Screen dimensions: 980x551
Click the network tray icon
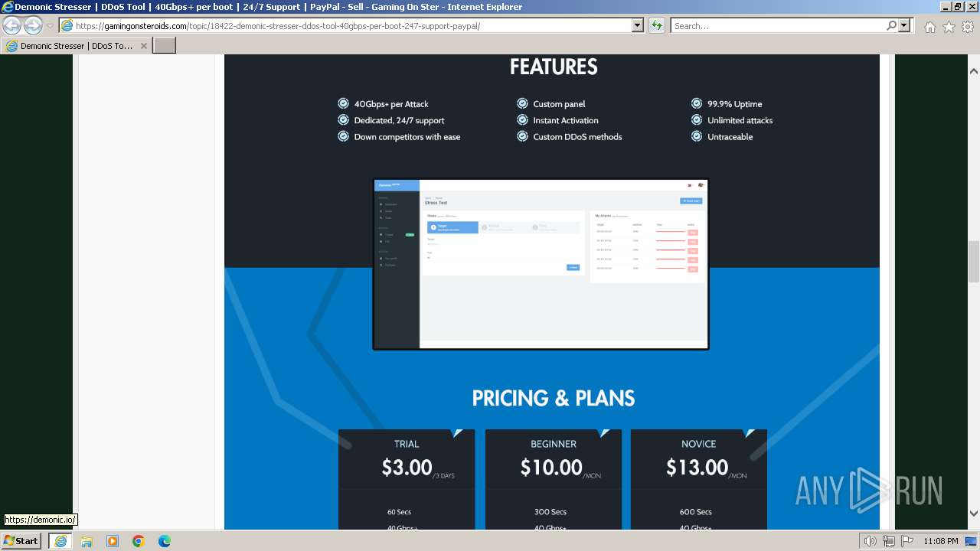889,541
